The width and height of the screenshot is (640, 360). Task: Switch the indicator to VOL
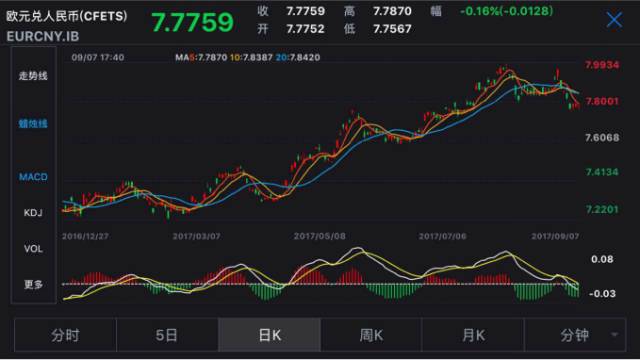[33, 249]
